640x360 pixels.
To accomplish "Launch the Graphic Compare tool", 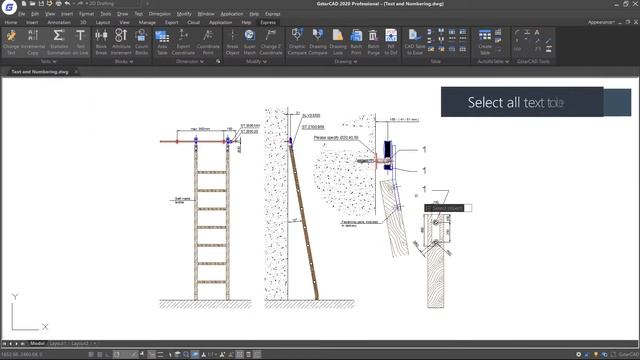I will pyautogui.click(x=297, y=42).
